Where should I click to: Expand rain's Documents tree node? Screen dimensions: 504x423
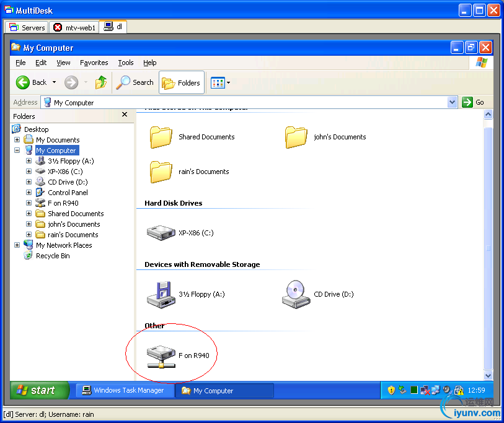pyautogui.click(x=29, y=235)
